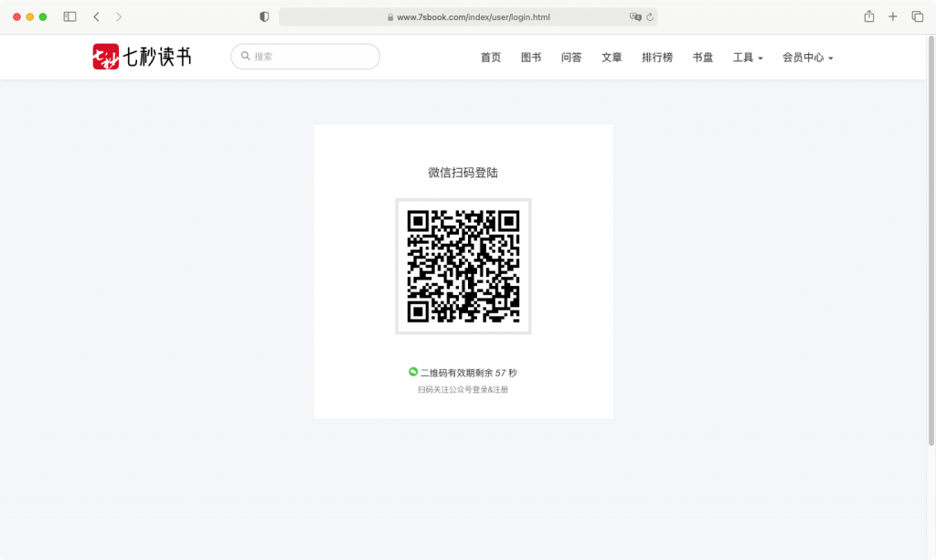Image resolution: width=936 pixels, height=560 pixels.
Task: Close the Safari window
Action: pyautogui.click(x=16, y=16)
